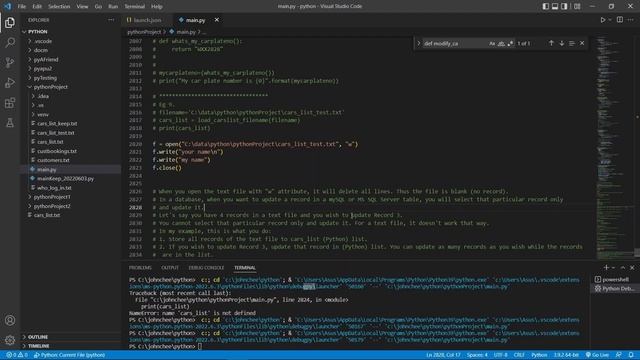Close the find widget

(x=582, y=43)
